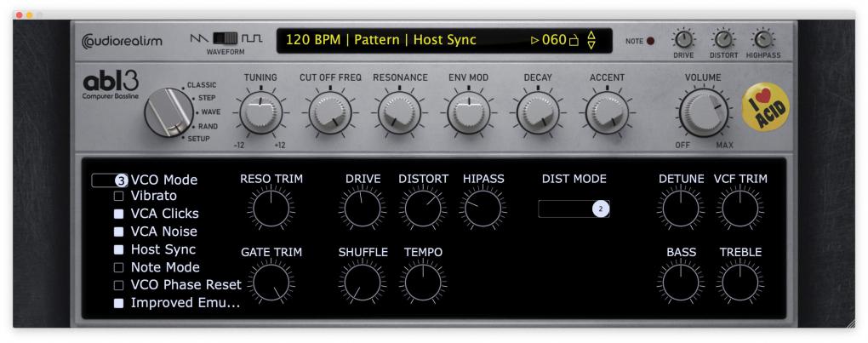868x343 pixels.
Task: Click the Gate Trim knob
Action: [271, 283]
